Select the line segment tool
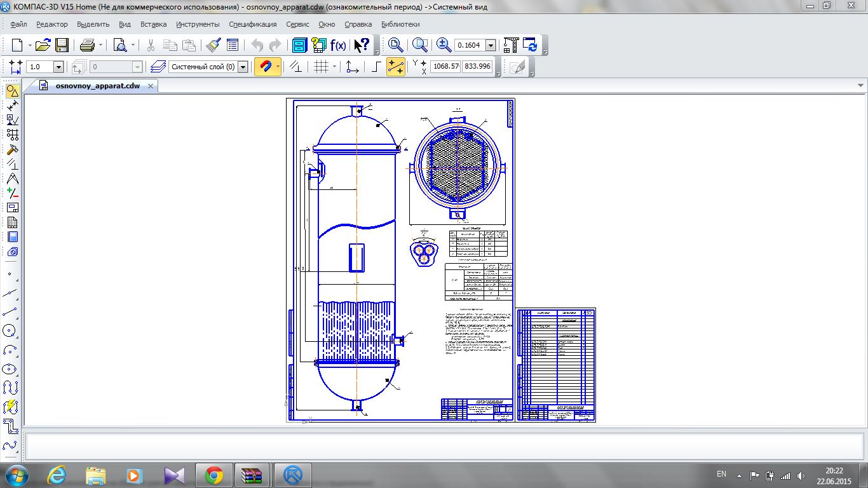868x488 pixels. 11,311
